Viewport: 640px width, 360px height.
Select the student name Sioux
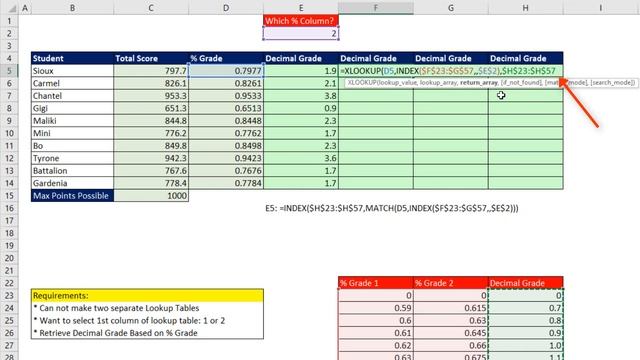tap(72, 71)
